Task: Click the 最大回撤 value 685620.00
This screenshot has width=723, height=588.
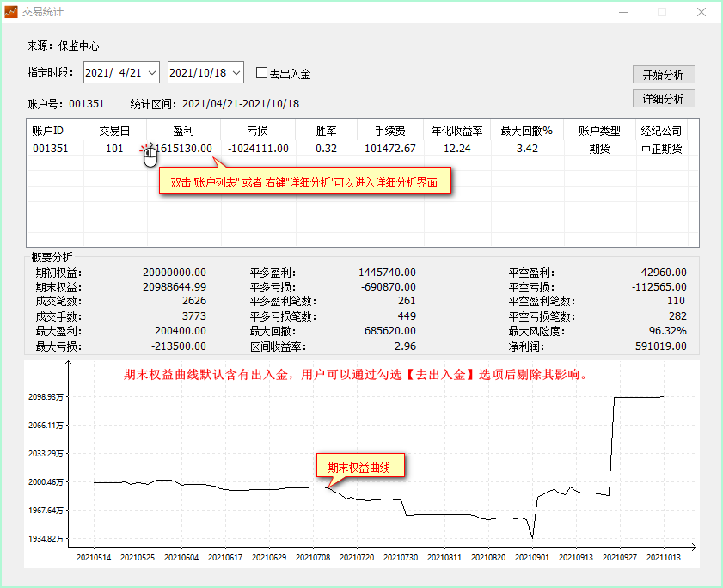Action: 390,331
